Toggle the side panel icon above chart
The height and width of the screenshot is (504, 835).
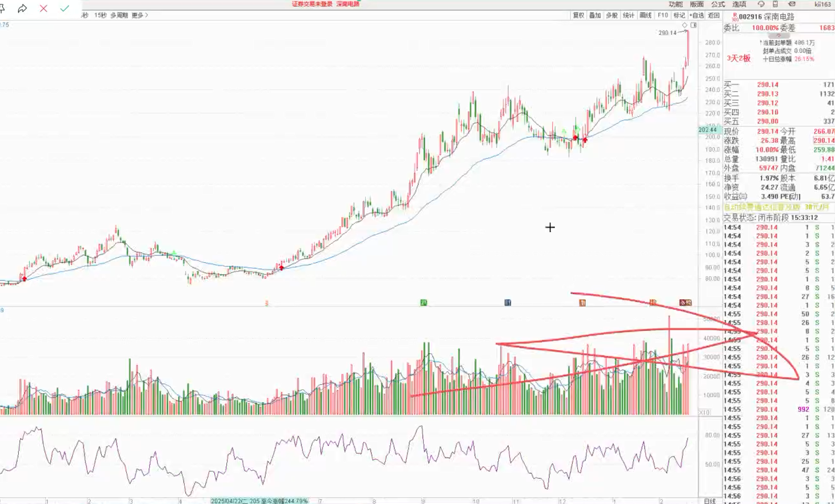(x=693, y=25)
